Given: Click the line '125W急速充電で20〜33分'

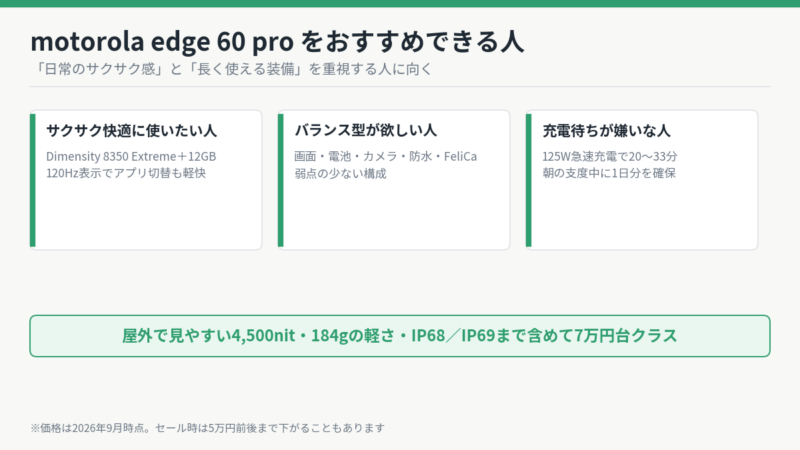Looking at the screenshot, I should pyautogui.click(x=610, y=156).
